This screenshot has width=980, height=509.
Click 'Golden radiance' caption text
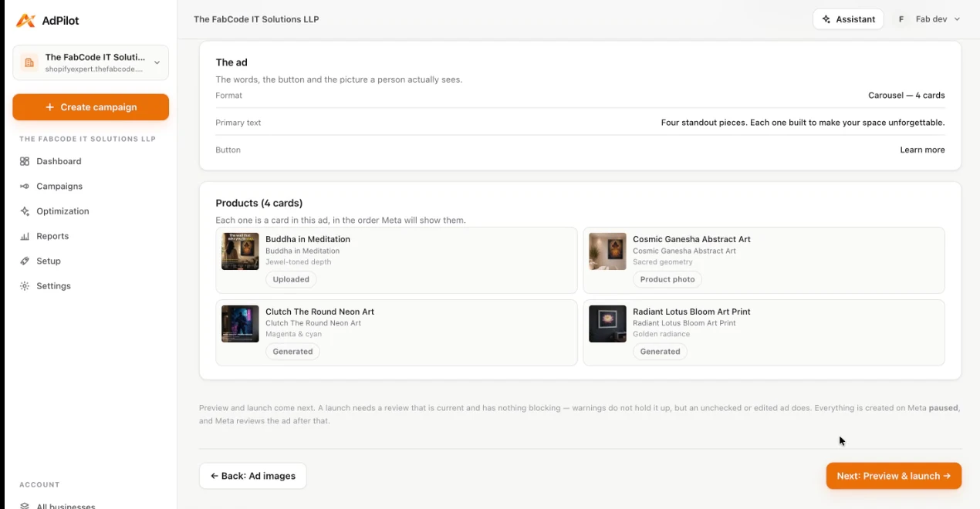point(661,334)
